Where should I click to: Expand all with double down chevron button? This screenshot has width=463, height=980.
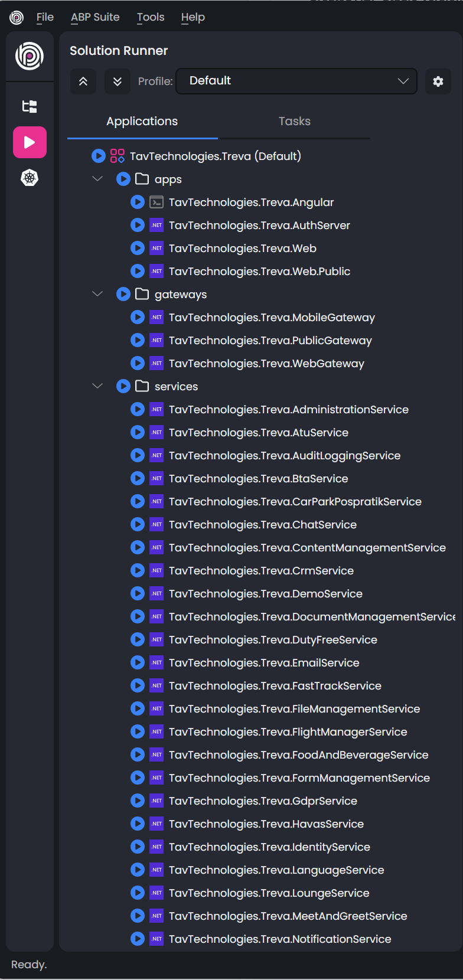pyautogui.click(x=118, y=81)
